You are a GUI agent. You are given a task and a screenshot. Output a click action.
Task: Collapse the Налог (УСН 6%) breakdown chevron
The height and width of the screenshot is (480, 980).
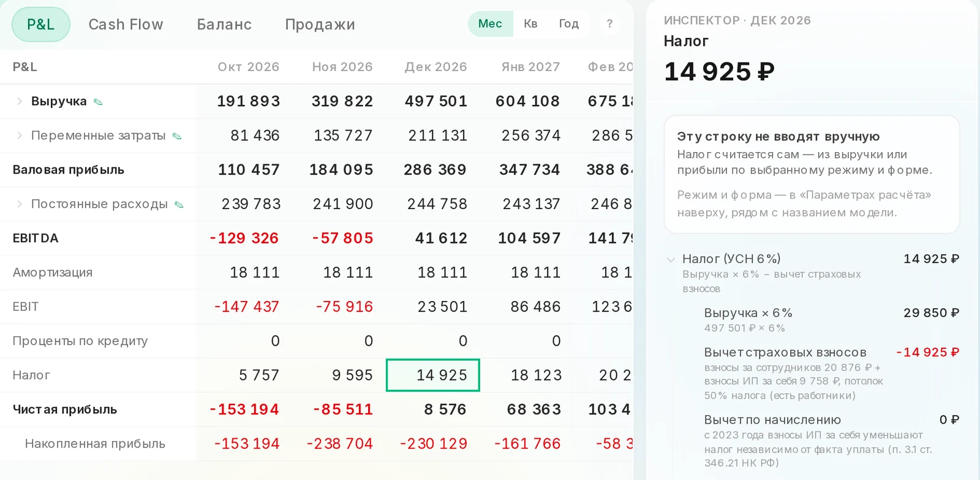pyautogui.click(x=671, y=259)
